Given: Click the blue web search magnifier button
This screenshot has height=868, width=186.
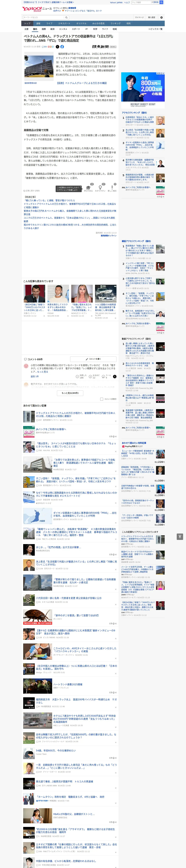Looking at the screenshot, I should pyautogui.click(x=161, y=2).
